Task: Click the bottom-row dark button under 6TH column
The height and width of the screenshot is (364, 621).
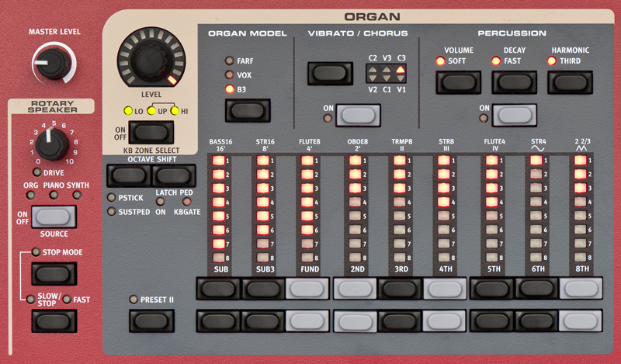Action: click(536, 321)
